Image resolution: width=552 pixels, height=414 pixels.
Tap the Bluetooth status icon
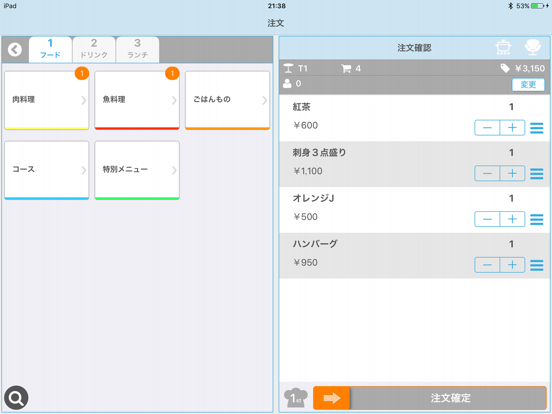[x=510, y=6]
